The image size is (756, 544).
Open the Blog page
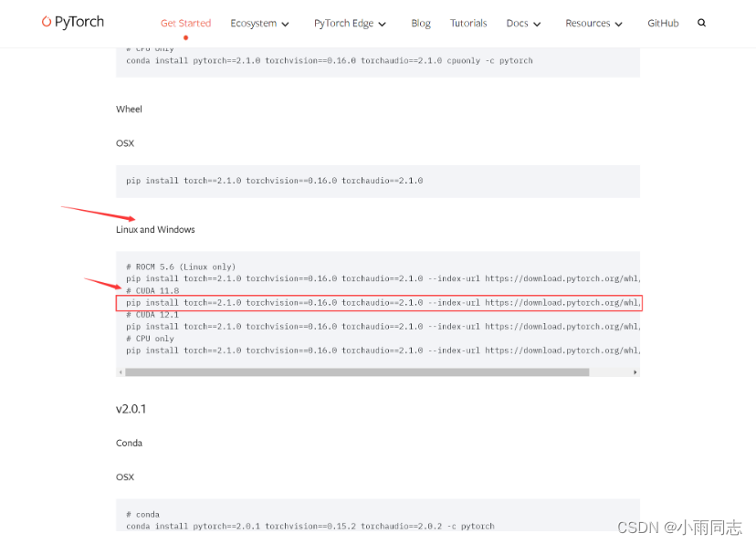point(421,23)
